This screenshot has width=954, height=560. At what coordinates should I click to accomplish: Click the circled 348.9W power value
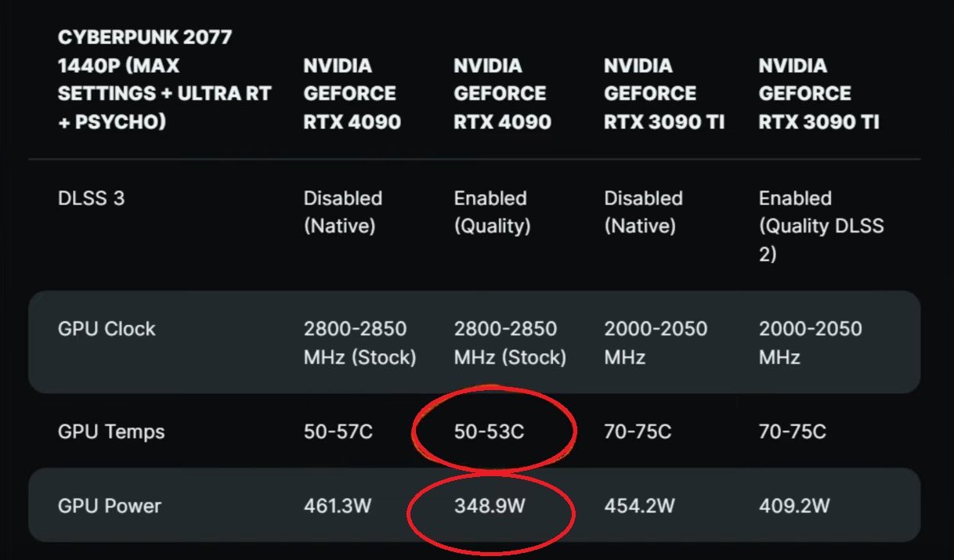coord(490,505)
